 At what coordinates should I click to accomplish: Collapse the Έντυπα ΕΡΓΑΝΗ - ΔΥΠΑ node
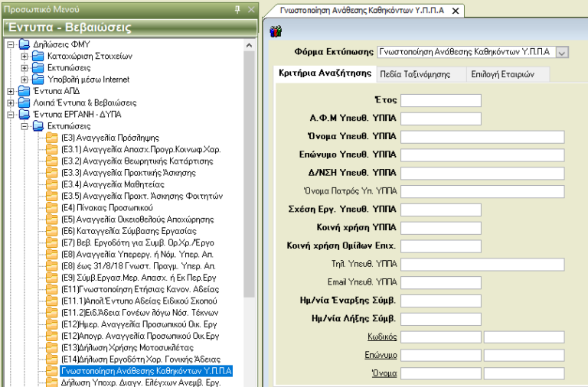tap(10, 114)
